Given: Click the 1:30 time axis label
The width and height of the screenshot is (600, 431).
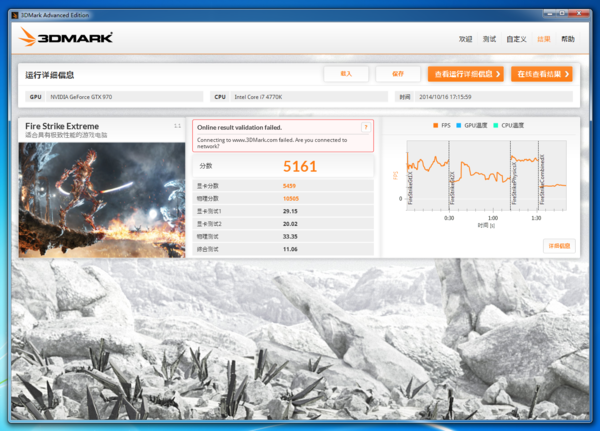Looking at the screenshot, I should pos(536,218).
